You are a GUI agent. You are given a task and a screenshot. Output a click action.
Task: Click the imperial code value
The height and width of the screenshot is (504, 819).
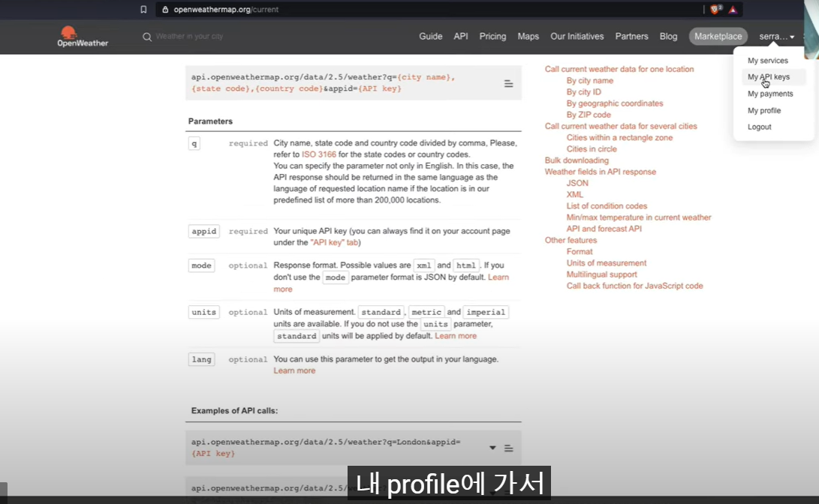[x=486, y=312]
